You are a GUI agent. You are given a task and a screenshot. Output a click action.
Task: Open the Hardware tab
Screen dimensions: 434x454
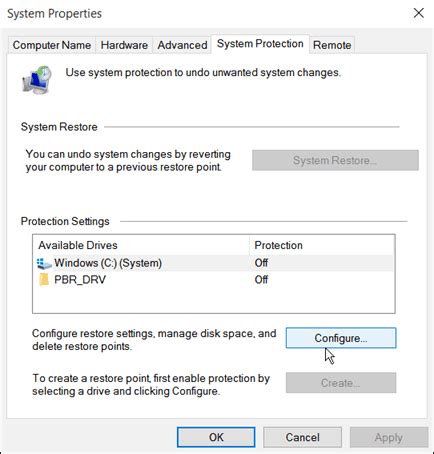pyautogui.click(x=124, y=45)
